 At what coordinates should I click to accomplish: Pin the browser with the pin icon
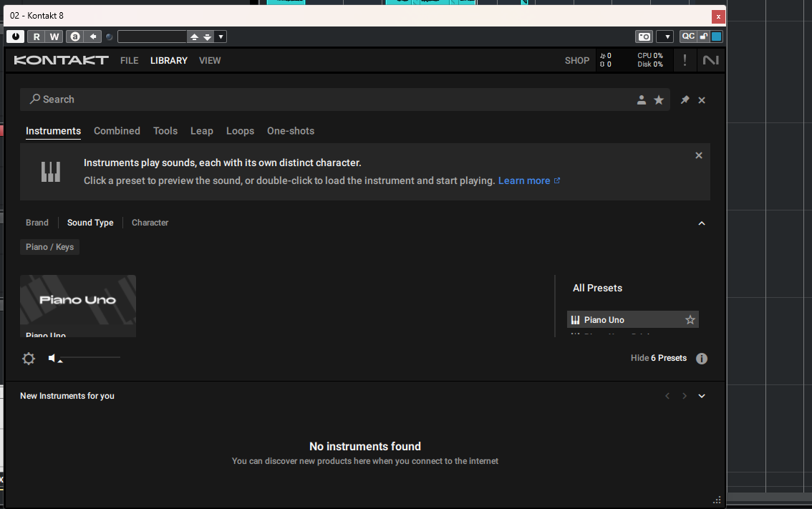coord(685,100)
